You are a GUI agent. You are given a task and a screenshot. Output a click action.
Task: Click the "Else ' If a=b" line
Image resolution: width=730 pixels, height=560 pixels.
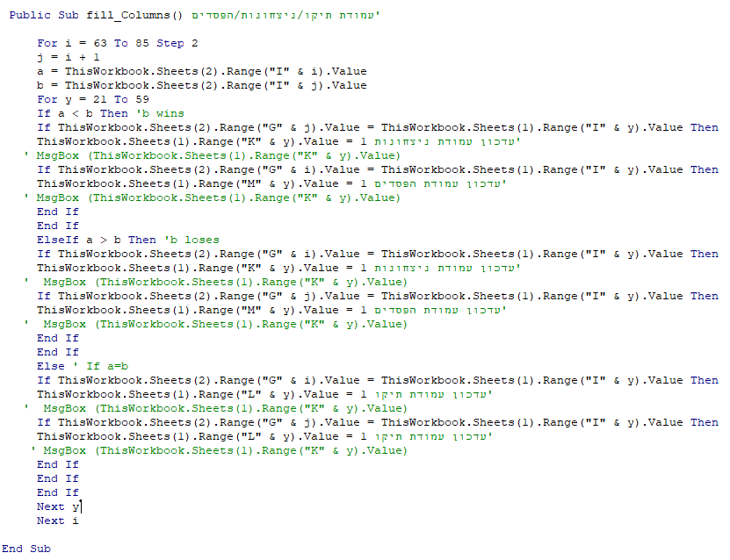83,366
